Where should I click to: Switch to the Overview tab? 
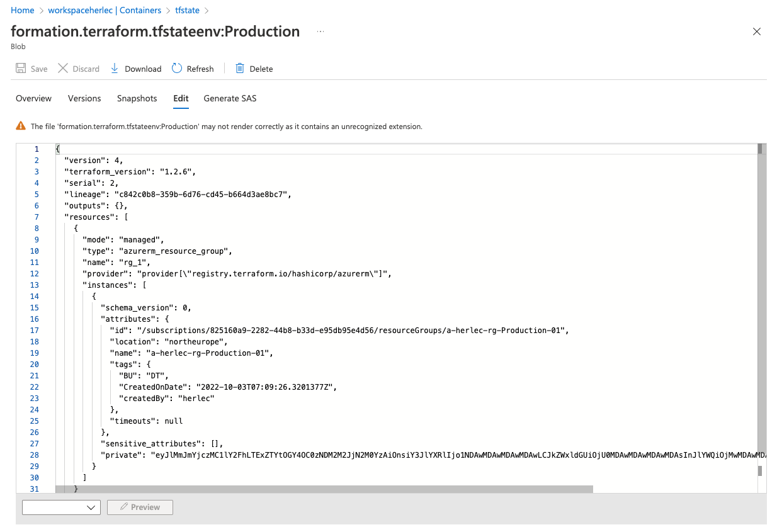[33, 98]
